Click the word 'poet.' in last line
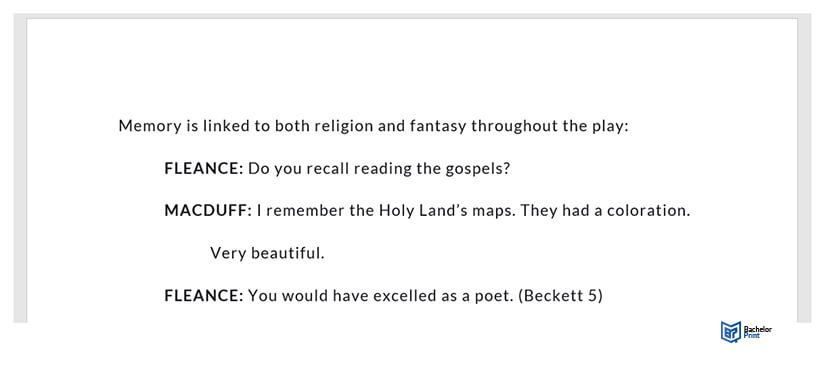Image resolution: width=825 pixels, height=376 pixels. (x=495, y=297)
